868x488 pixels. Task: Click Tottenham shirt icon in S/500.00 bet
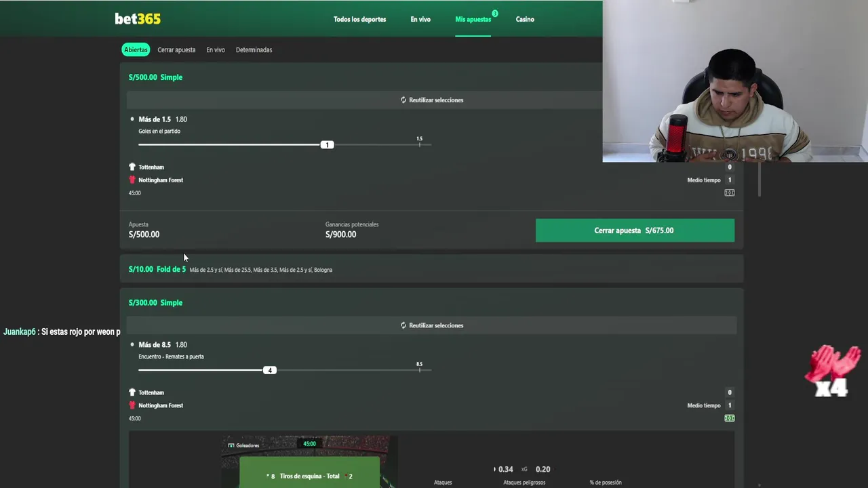point(132,167)
